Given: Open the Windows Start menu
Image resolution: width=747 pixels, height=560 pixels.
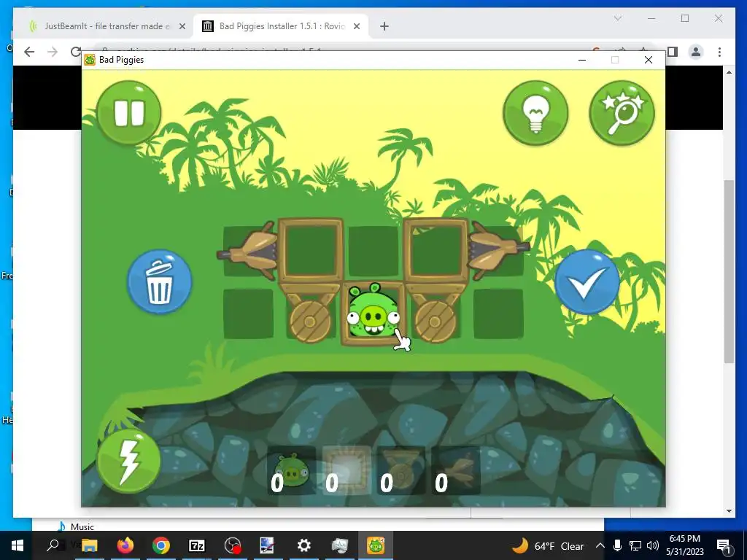Looking at the screenshot, I should click(x=18, y=545).
